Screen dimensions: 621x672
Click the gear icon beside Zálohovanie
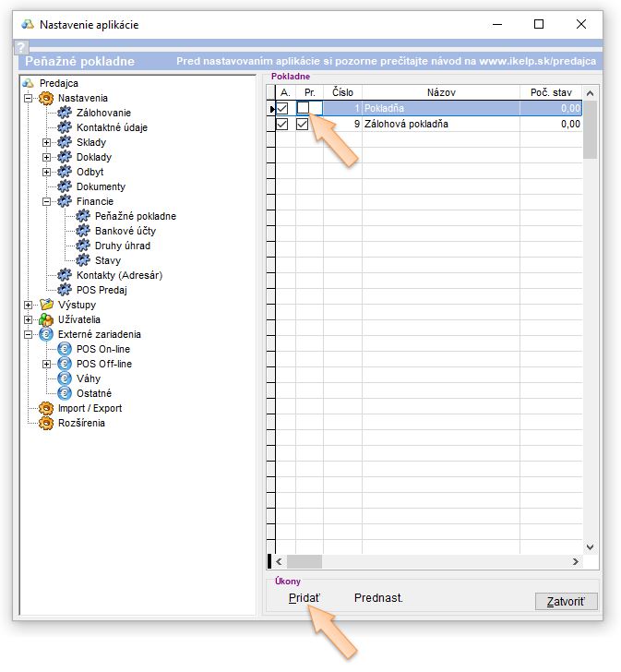tap(64, 113)
